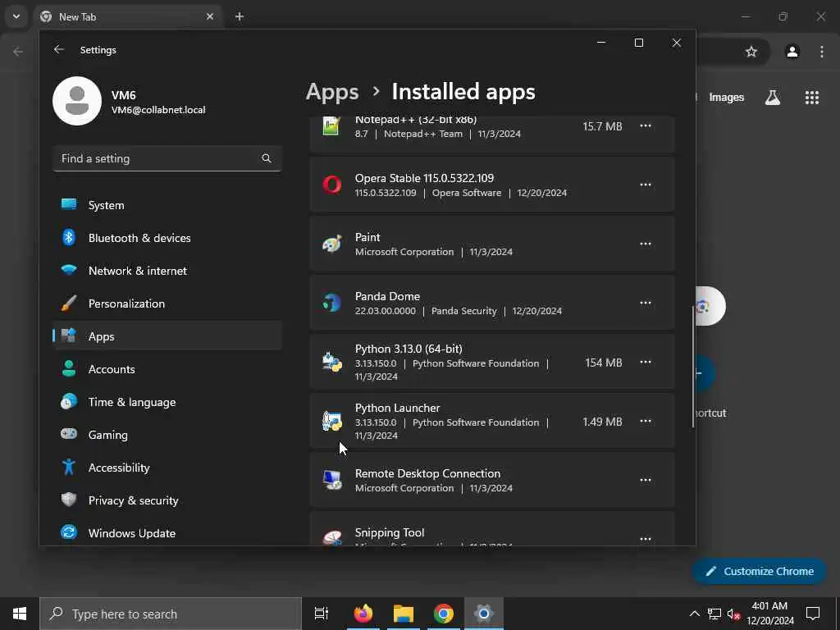Show hidden system tray icons
The image size is (840, 630).
click(694, 614)
